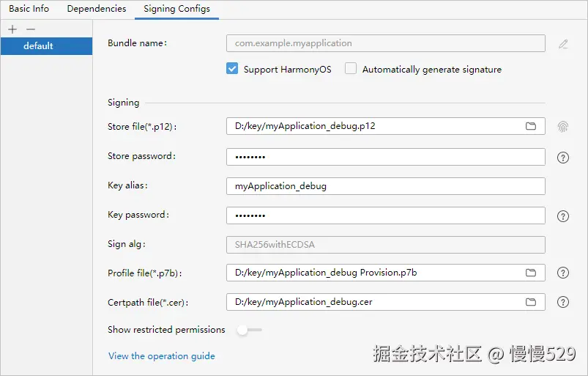
Task: Browse for Certpath file folder icon
Action: click(531, 302)
